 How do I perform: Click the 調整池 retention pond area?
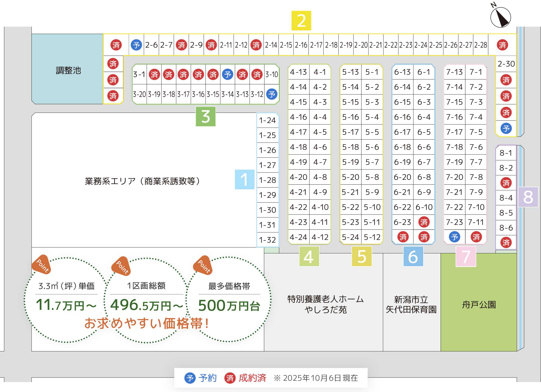68,70
